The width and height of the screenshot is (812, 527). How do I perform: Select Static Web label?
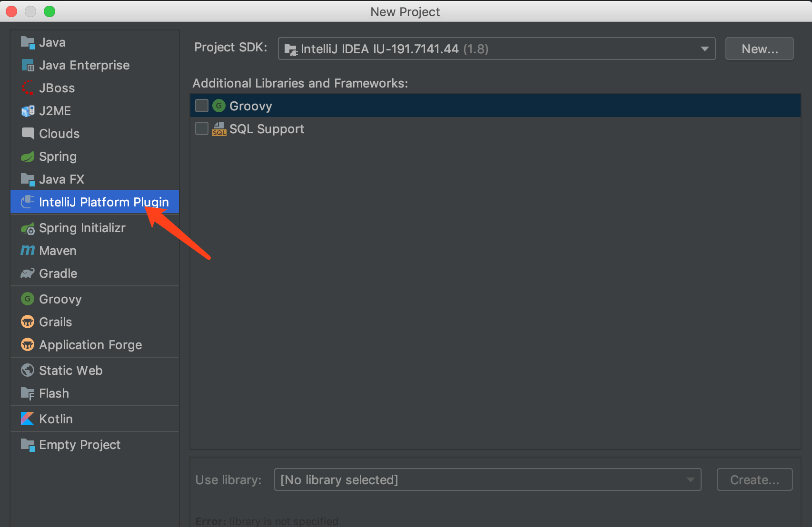point(71,370)
